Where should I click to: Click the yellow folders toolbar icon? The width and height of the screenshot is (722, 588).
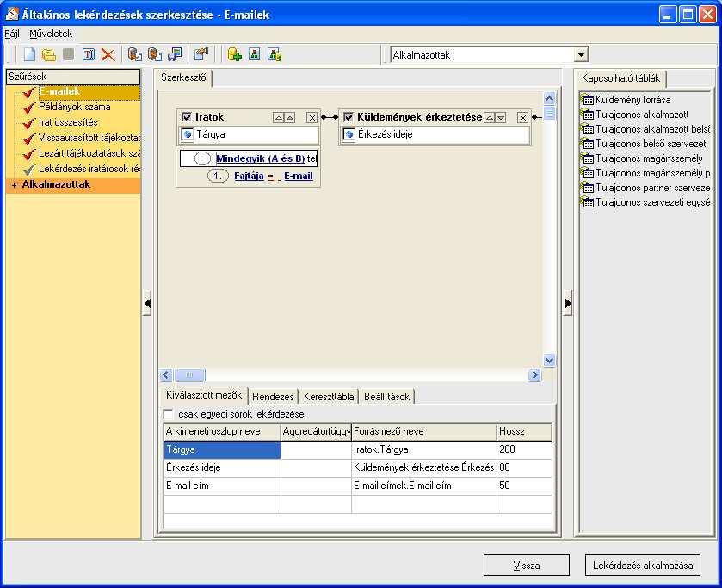[49, 55]
